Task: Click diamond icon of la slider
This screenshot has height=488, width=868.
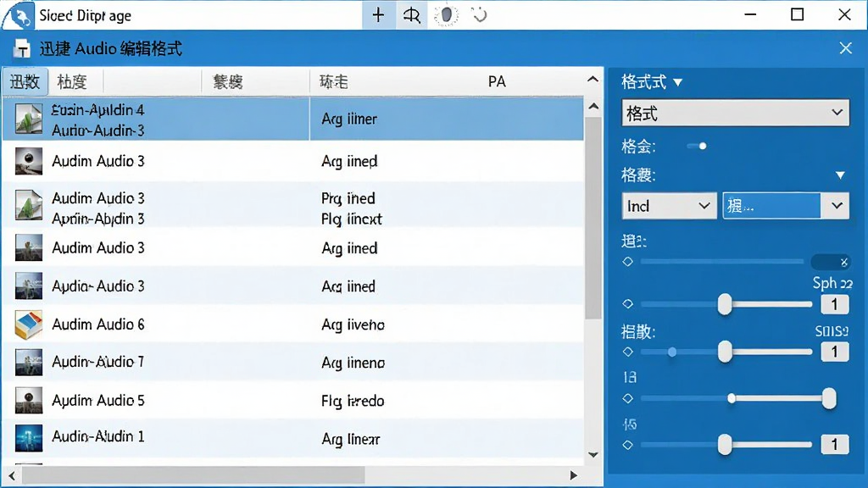Action: tap(628, 398)
